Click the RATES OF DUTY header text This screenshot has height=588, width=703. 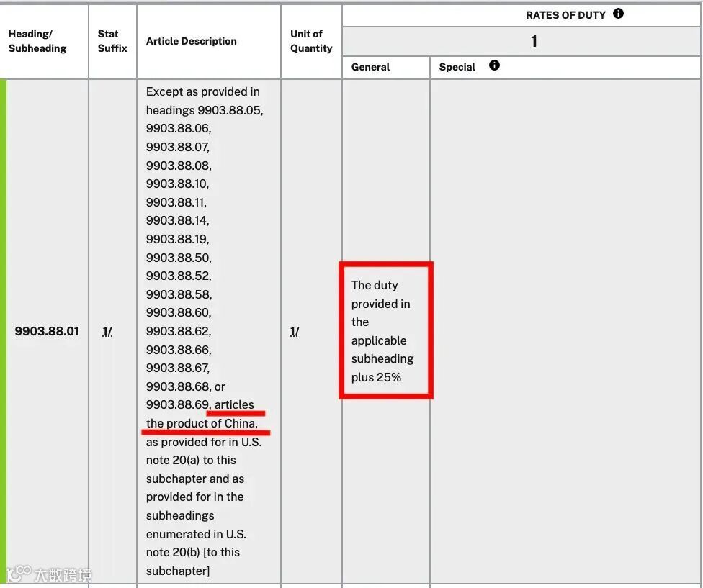565,15
